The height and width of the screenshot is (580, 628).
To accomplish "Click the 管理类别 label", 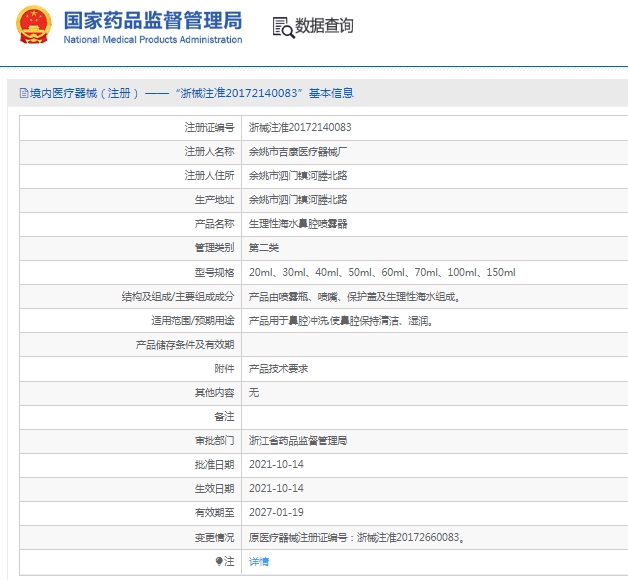I will [x=214, y=248].
